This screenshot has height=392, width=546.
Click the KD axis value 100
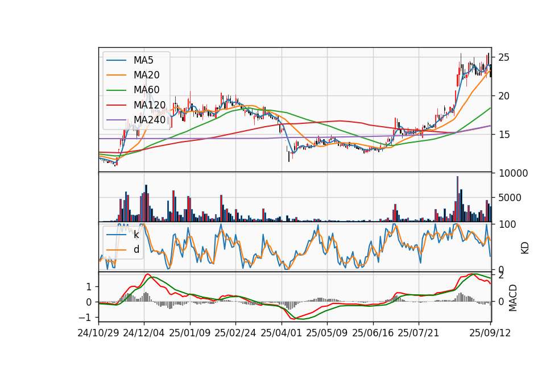coord(507,224)
